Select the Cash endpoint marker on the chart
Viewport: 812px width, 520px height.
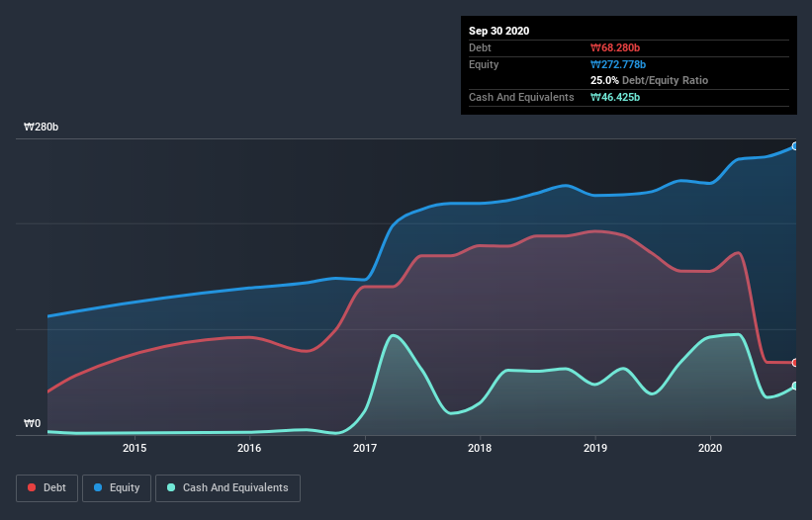(795, 386)
